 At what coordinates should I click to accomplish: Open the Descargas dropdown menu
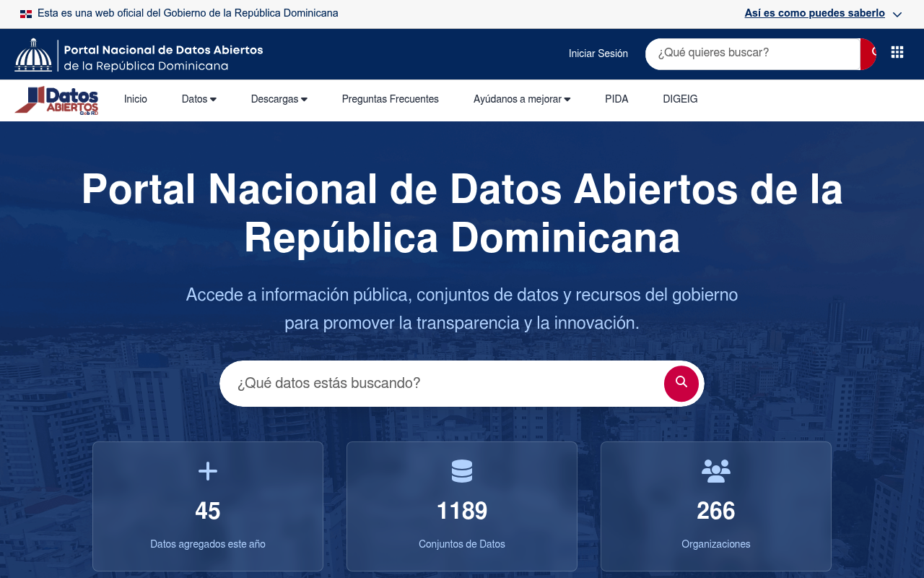click(279, 99)
